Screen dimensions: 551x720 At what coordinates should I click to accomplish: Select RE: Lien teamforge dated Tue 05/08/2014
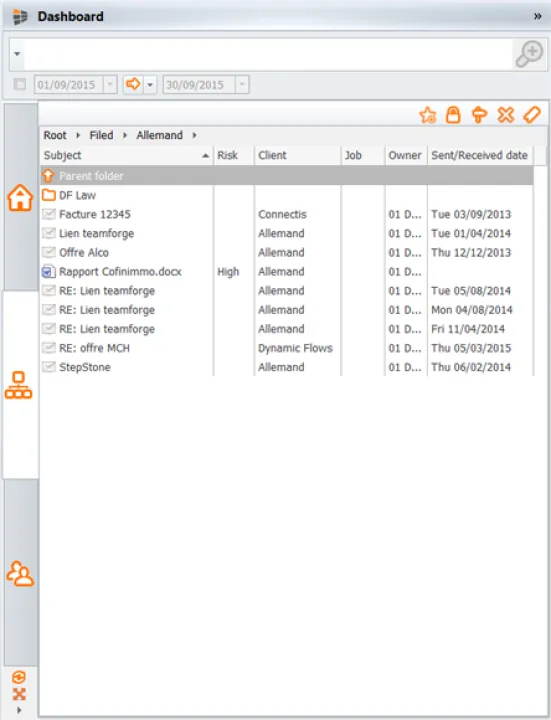(287, 291)
